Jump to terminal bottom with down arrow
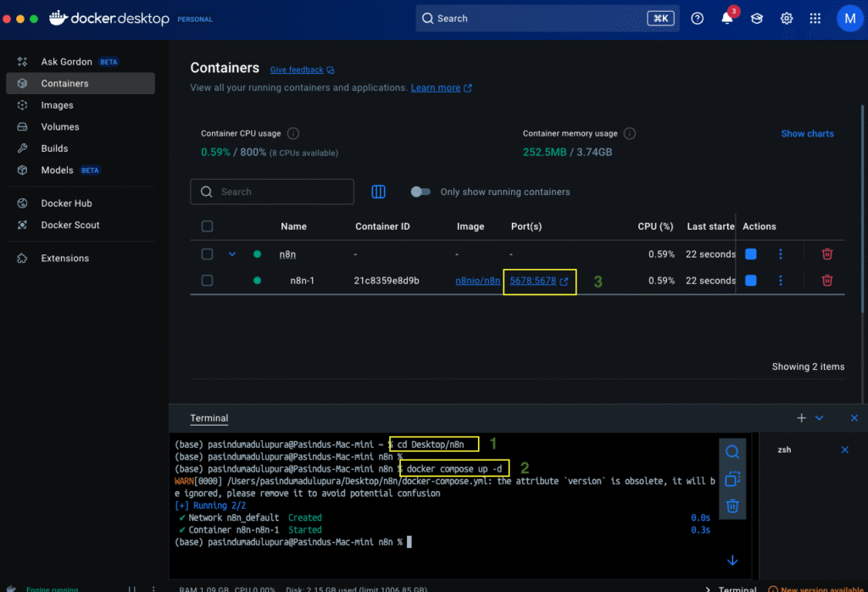The height and width of the screenshot is (592, 868). pyautogui.click(x=732, y=561)
